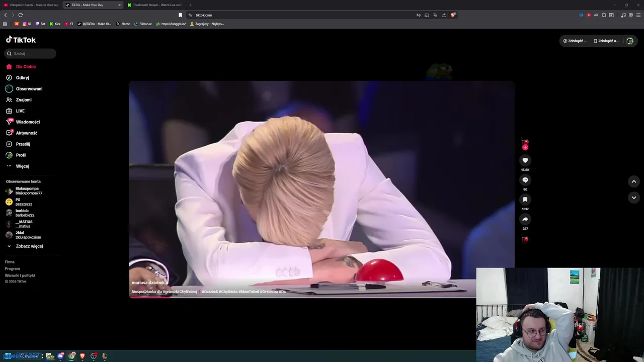Expand the Firma footer section

click(10, 262)
